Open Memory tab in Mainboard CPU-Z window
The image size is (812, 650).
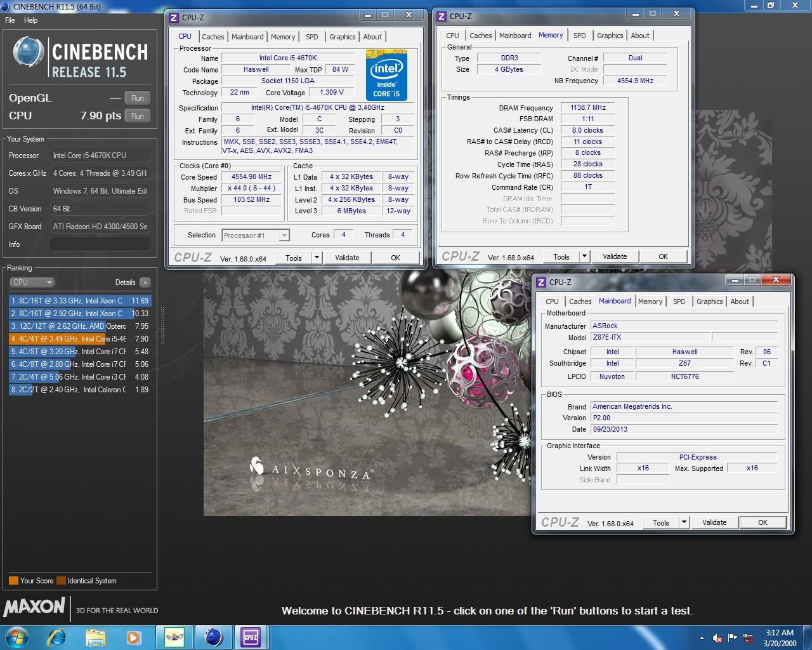[650, 302]
